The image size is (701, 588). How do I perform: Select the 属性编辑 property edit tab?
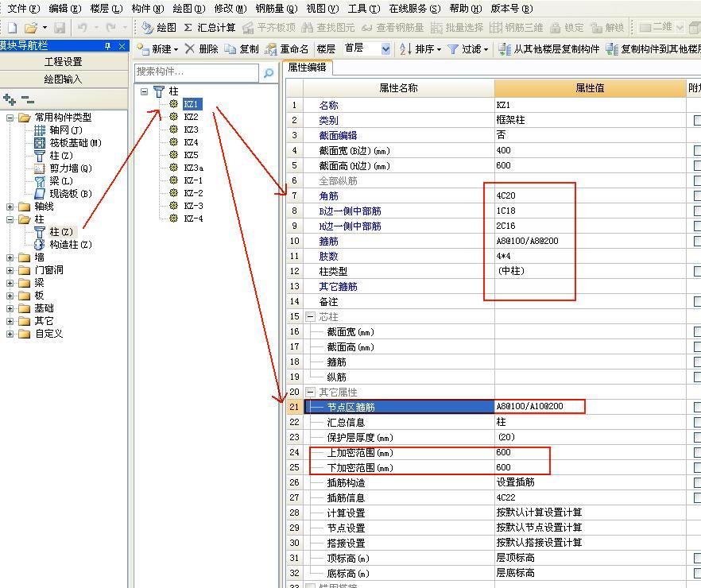click(x=307, y=68)
